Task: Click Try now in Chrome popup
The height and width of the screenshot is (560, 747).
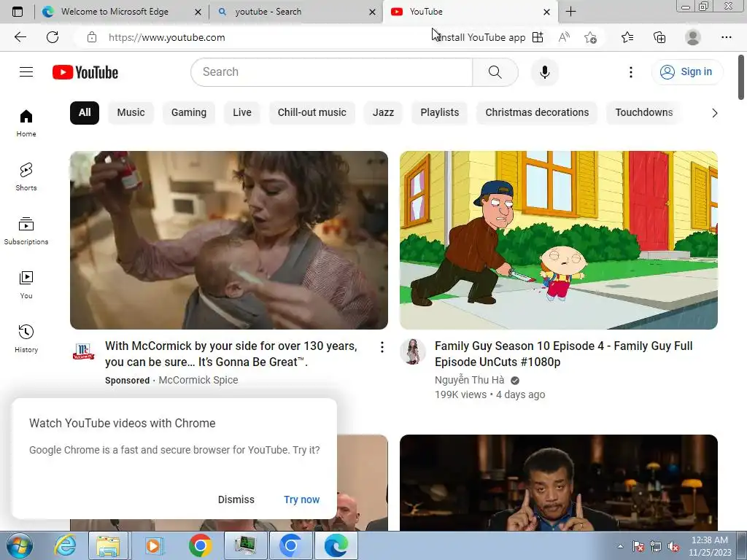Action: (x=301, y=499)
